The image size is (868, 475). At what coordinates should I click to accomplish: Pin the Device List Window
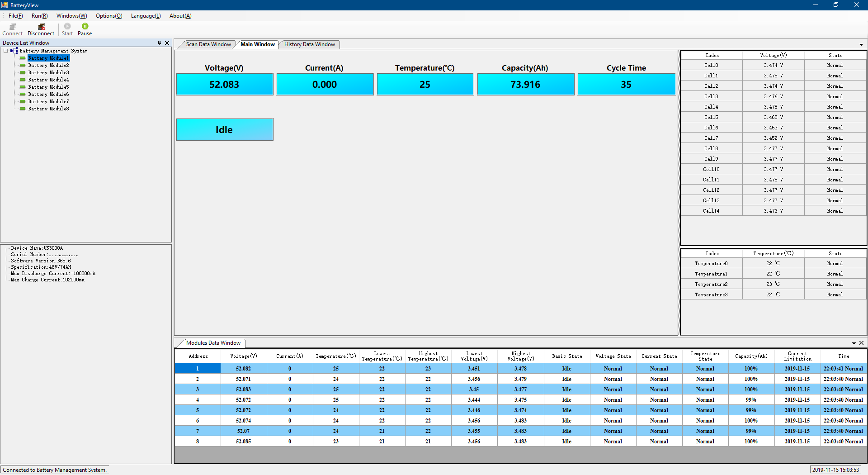click(159, 43)
